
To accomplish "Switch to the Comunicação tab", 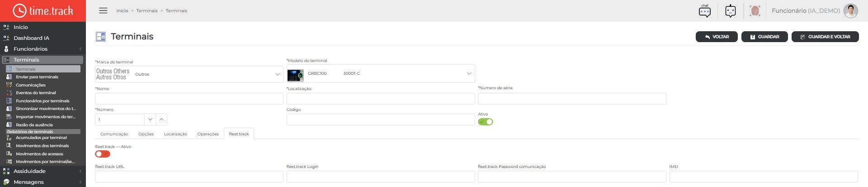I will [x=114, y=134].
